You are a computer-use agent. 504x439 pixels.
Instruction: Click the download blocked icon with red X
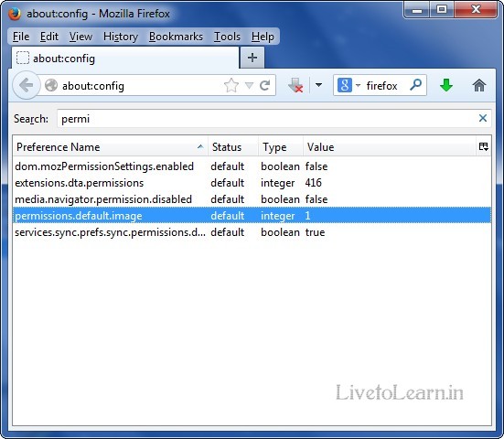[x=295, y=85]
